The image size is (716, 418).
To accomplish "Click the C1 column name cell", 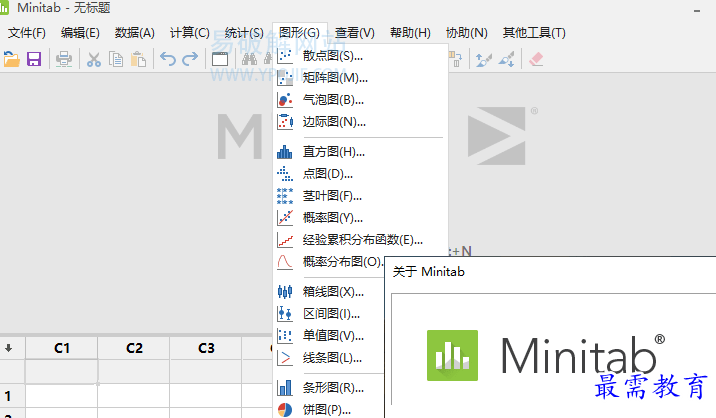I will tap(62, 371).
